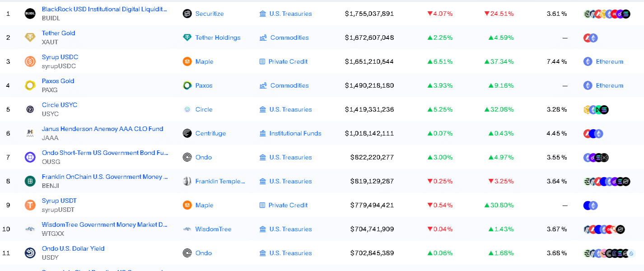
Task: Click the Securitize platform logo icon
Action: (187, 14)
